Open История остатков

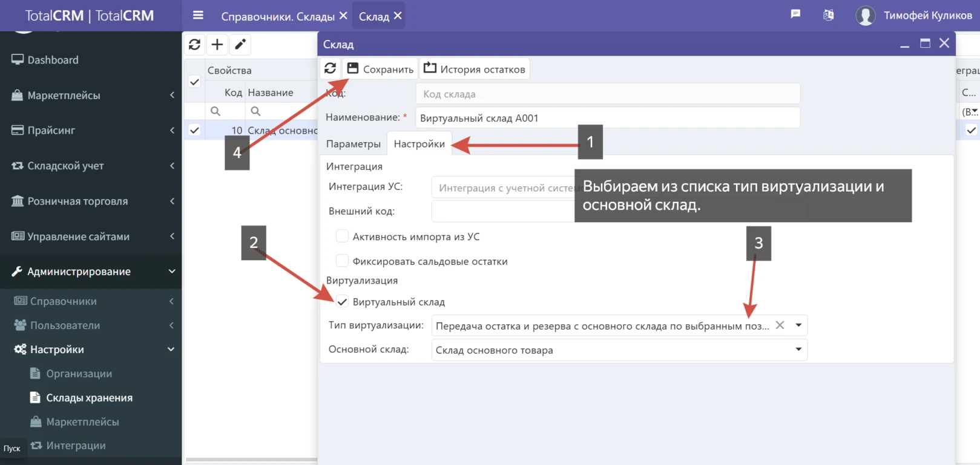[475, 69]
